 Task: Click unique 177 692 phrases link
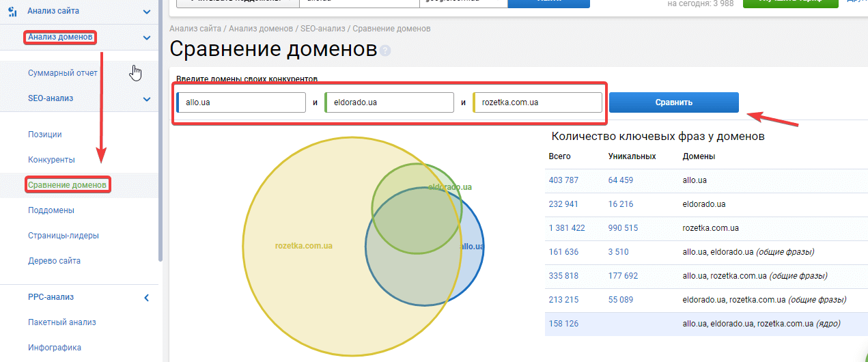point(623,276)
